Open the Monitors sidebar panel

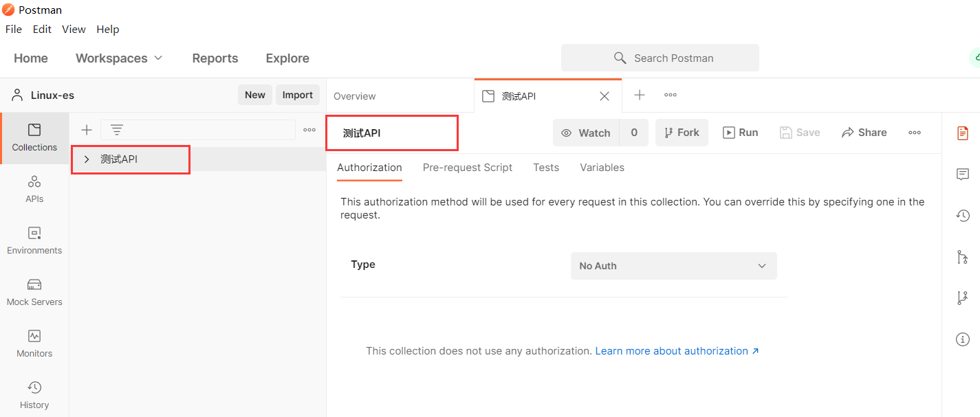point(34,344)
